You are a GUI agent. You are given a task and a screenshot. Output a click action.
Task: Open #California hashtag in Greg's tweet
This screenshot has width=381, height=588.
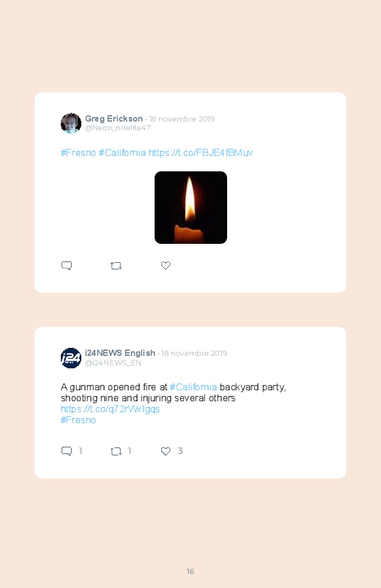pyautogui.click(x=122, y=152)
